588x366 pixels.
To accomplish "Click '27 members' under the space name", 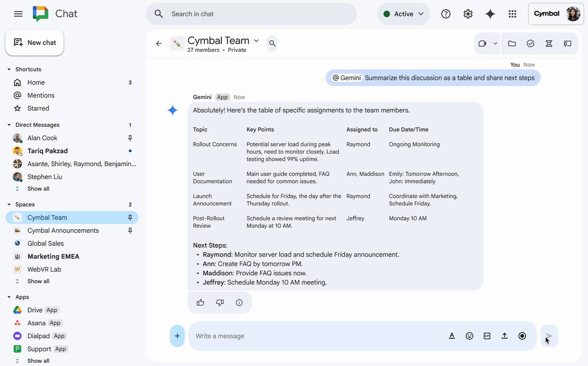I will (203, 50).
